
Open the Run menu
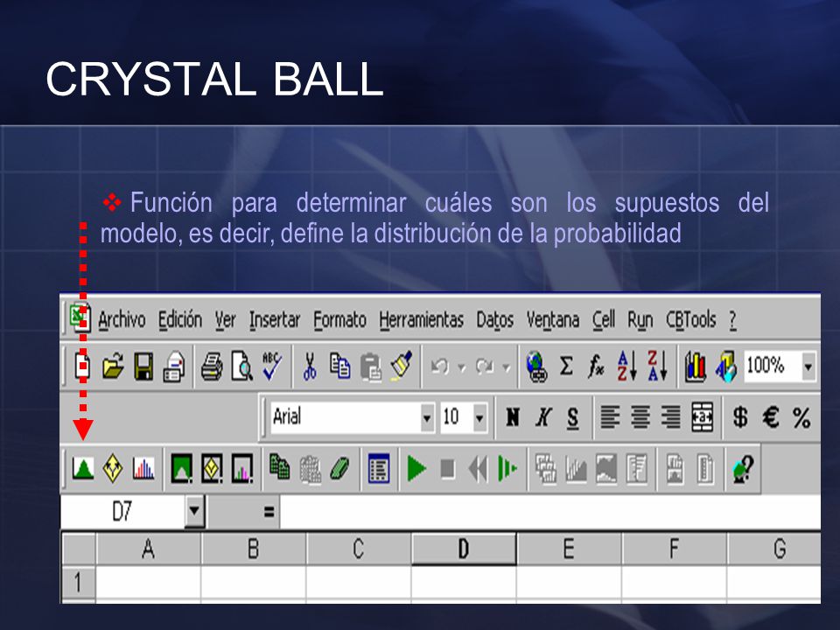click(x=640, y=320)
